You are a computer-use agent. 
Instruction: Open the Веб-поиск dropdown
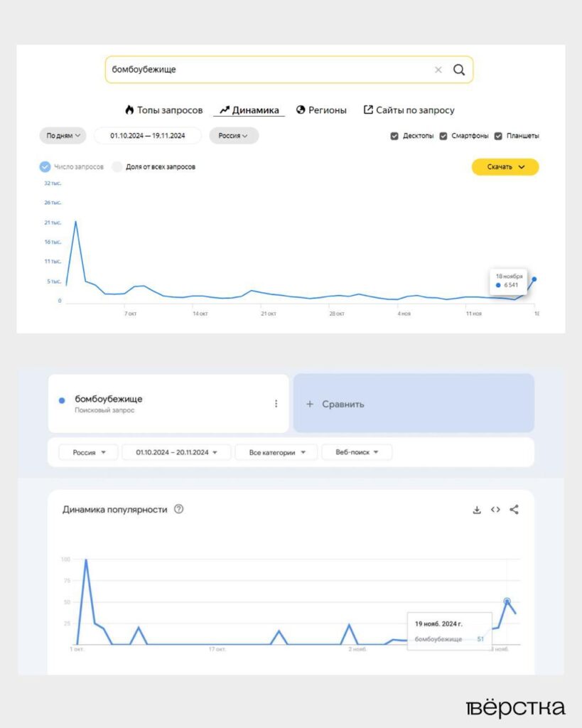click(357, 452)
